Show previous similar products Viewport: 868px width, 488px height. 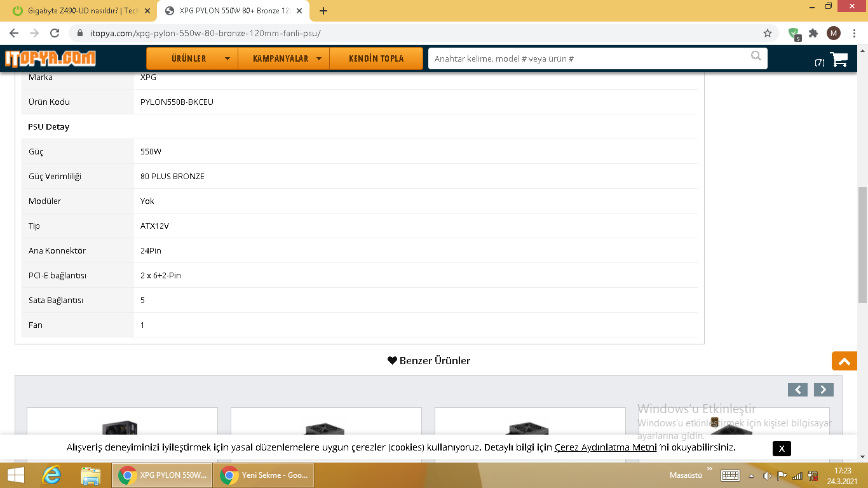coord(798,390)
